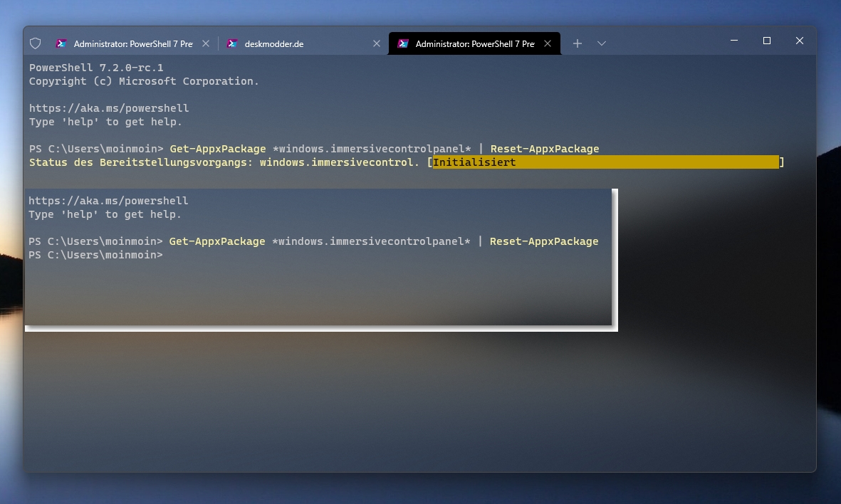Close the active third PowerShell tab
The width and height of the screenshot is (841, 504).
coord(548,43)
